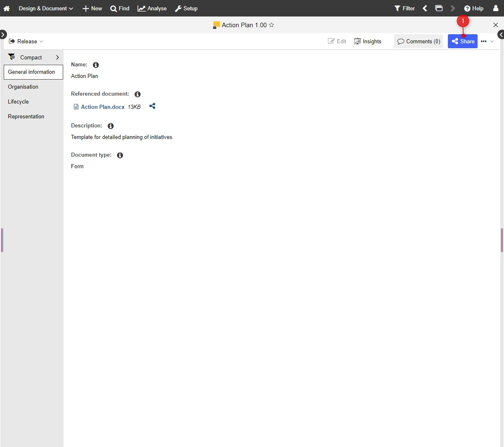Show info for Referenced document field
This screenshot has width=504, height=447.
tap(137, 94)
